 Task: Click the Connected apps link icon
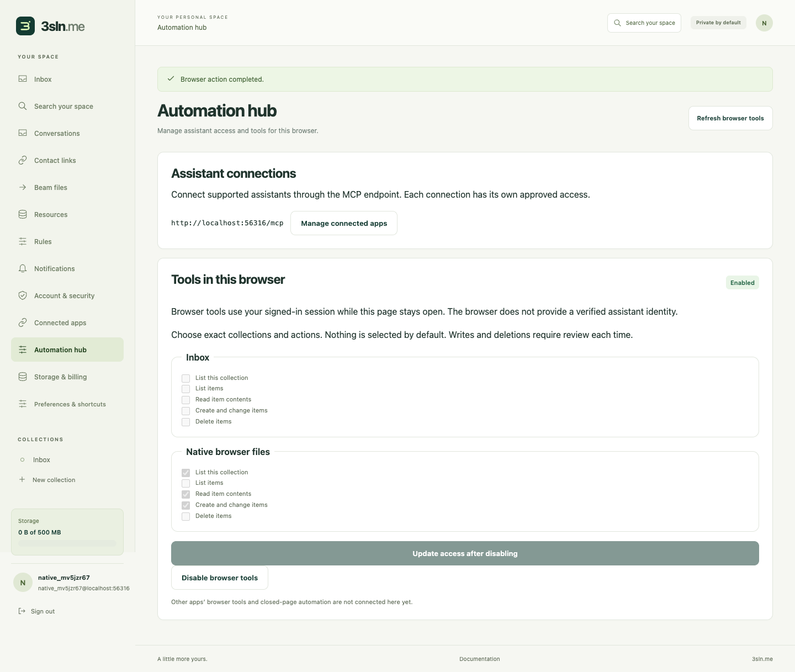pyautogui.click(x=23, y=322)
